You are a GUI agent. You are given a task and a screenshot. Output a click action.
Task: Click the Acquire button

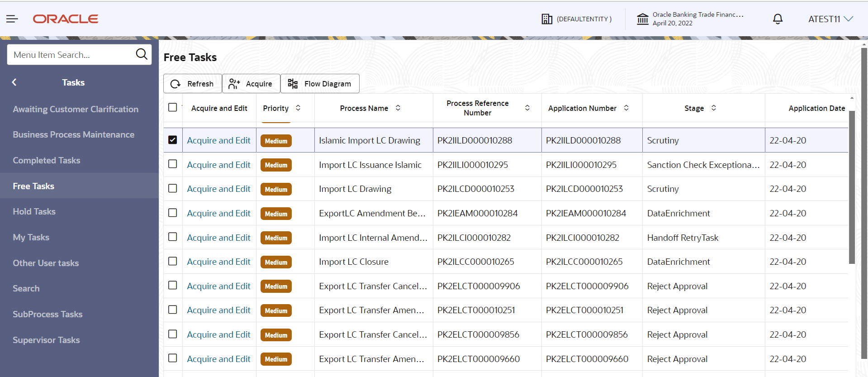[251, 84]
